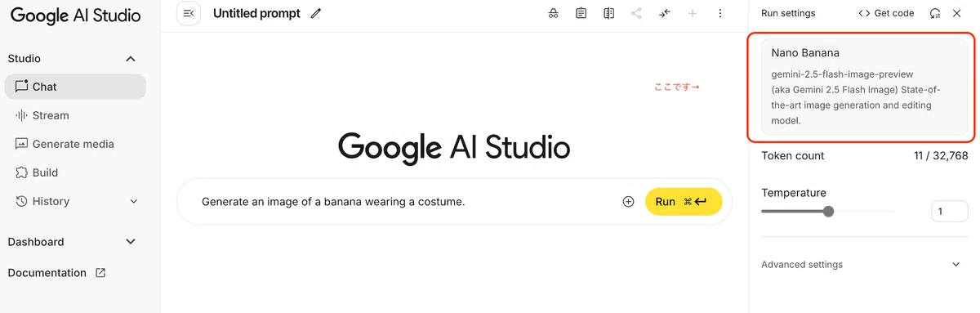The height and width of the screenshot is (313, 980).
Task: Click the Generate media image icon
Action: 21,144
